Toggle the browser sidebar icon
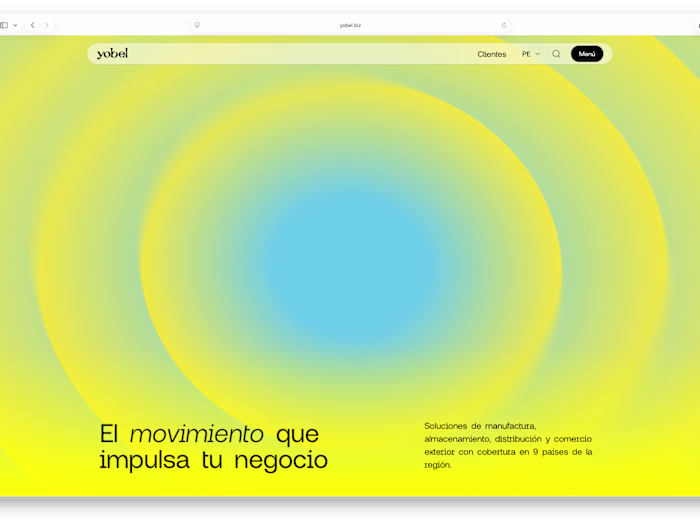 tap(4, 25)
